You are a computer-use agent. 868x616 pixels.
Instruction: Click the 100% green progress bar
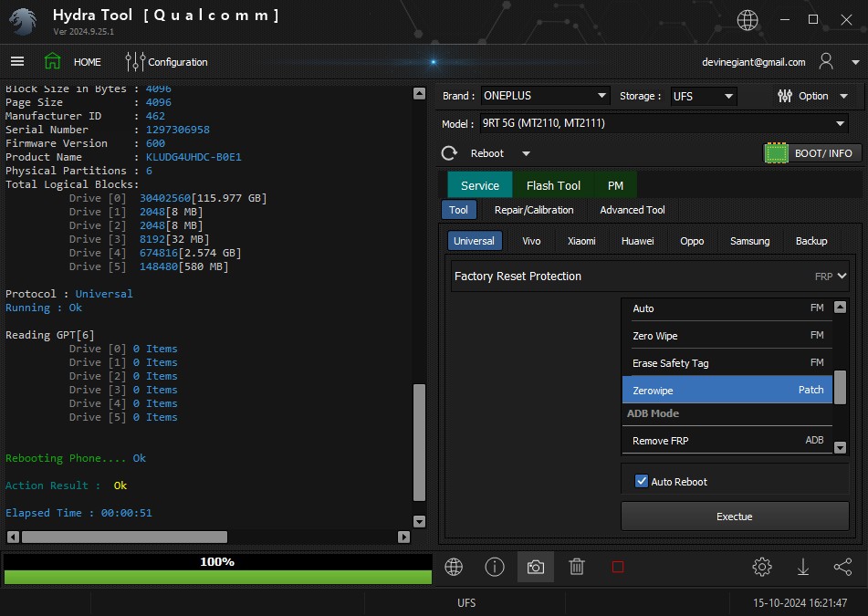tap(217, 578)
